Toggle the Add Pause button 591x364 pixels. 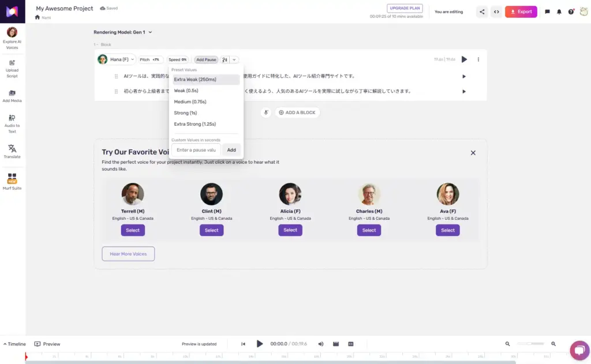tap(206, 59)
